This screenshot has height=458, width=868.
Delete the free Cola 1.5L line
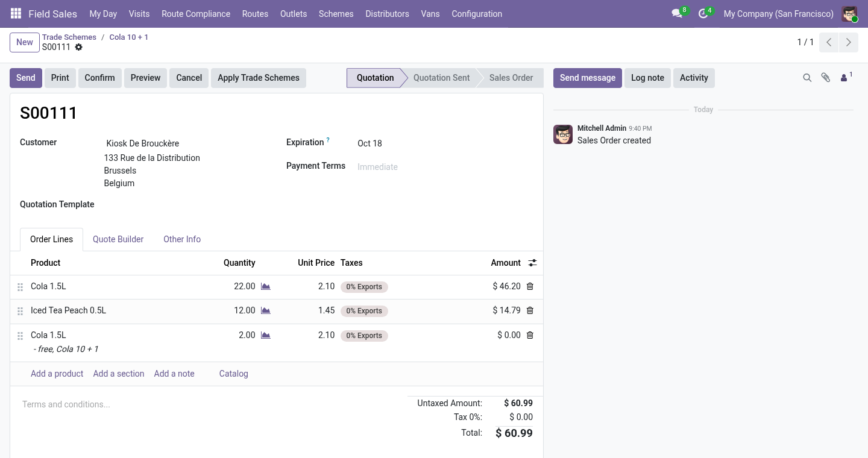530,336
